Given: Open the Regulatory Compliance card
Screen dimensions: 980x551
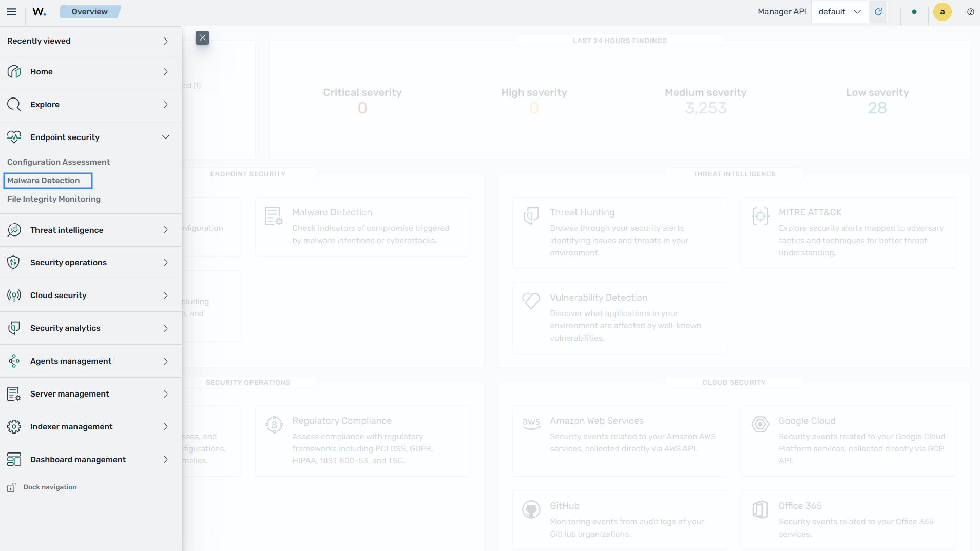Looking at the screenshot, I should [x=363, y=441].
